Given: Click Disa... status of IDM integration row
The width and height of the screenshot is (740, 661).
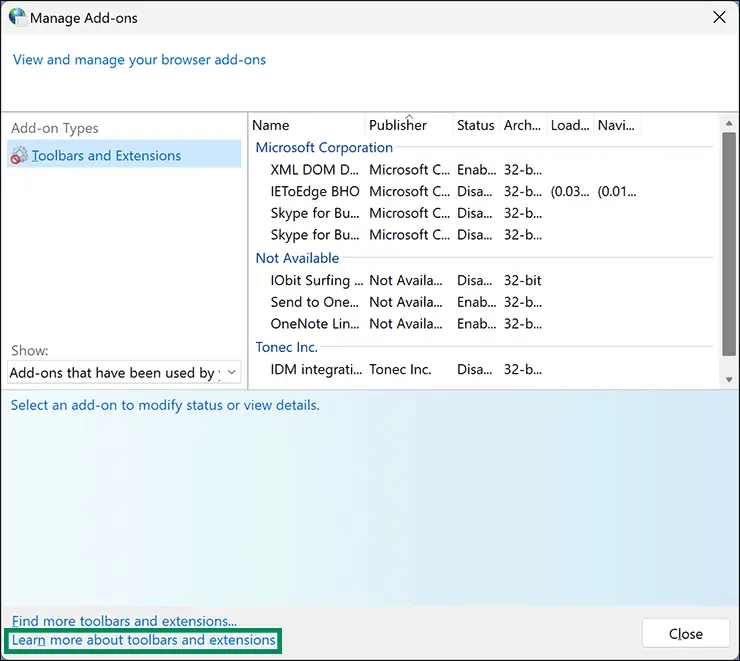Looking at the screenshot, I should click(474, 369).
